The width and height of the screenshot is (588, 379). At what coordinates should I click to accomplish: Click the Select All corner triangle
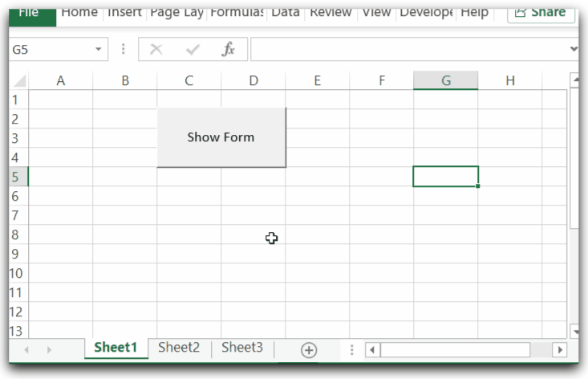pyautogui.click(x=18, y=80)
